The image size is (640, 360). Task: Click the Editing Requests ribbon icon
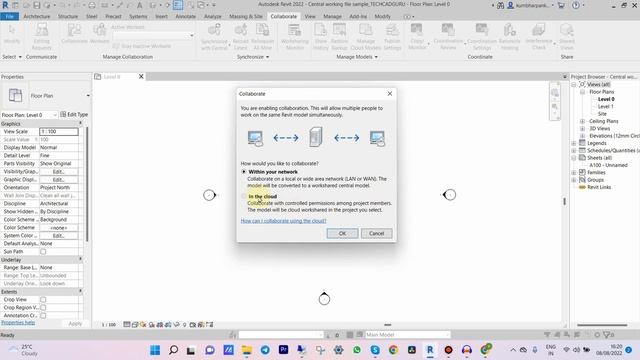pos(41,36)
